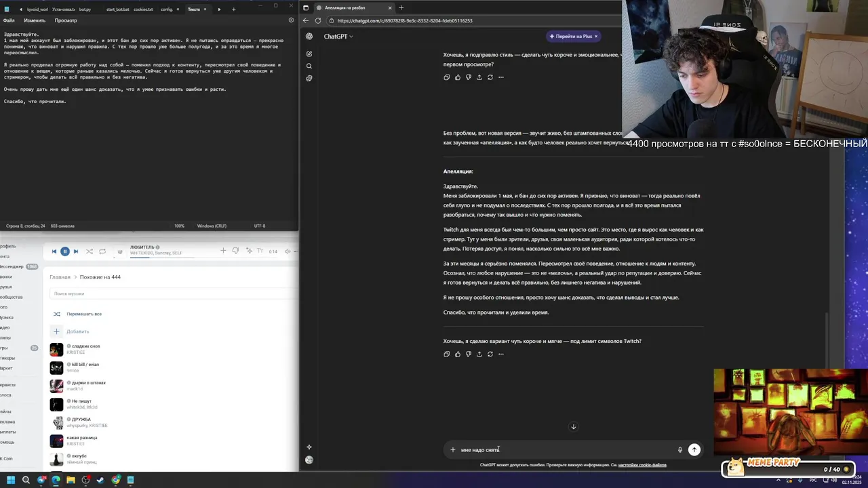Mute VK player volume
The image size is (868, 488).
(288, 251)
